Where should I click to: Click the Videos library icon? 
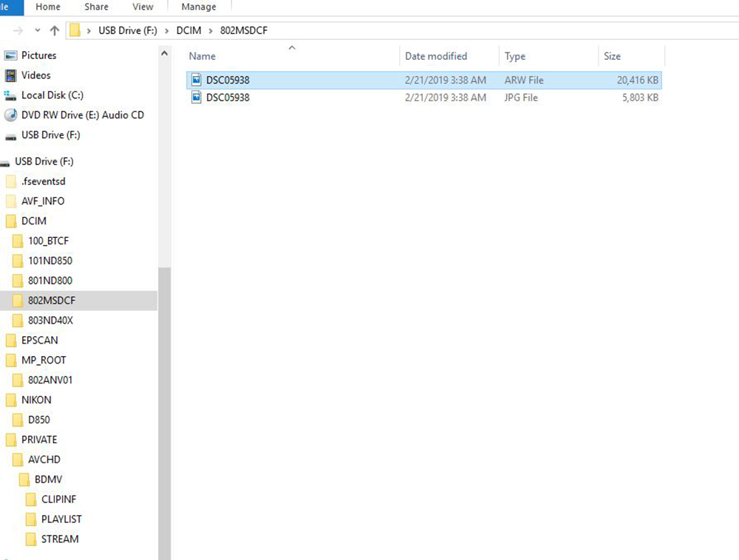click(x=10, y=75)
